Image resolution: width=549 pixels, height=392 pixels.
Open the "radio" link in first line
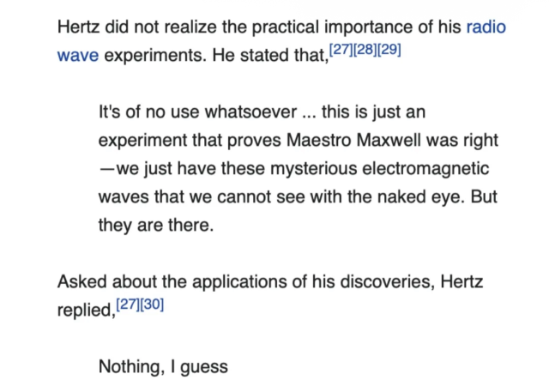pos(486,27)
